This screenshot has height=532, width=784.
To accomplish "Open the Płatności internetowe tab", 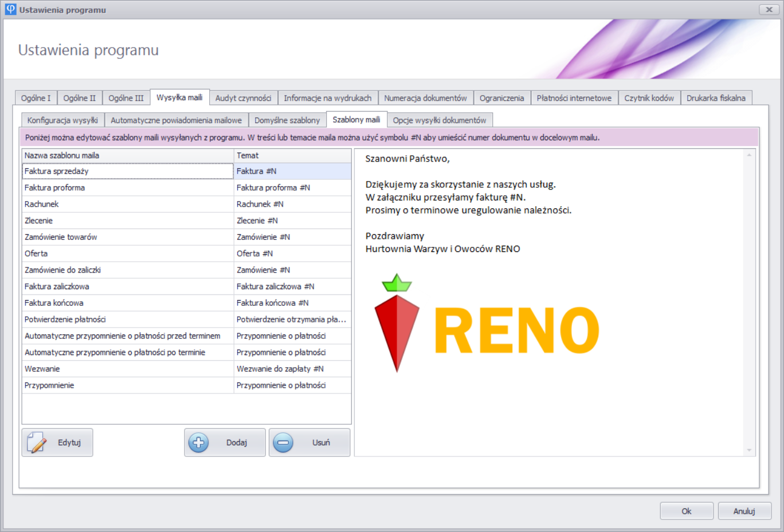I will [x=574, y=98].
